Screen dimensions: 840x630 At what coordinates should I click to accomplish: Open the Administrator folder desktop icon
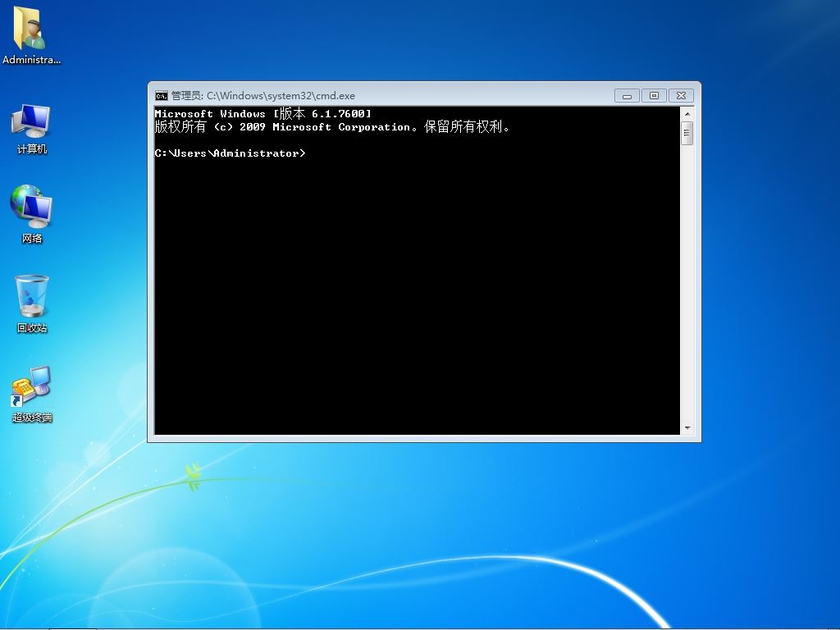31,35
